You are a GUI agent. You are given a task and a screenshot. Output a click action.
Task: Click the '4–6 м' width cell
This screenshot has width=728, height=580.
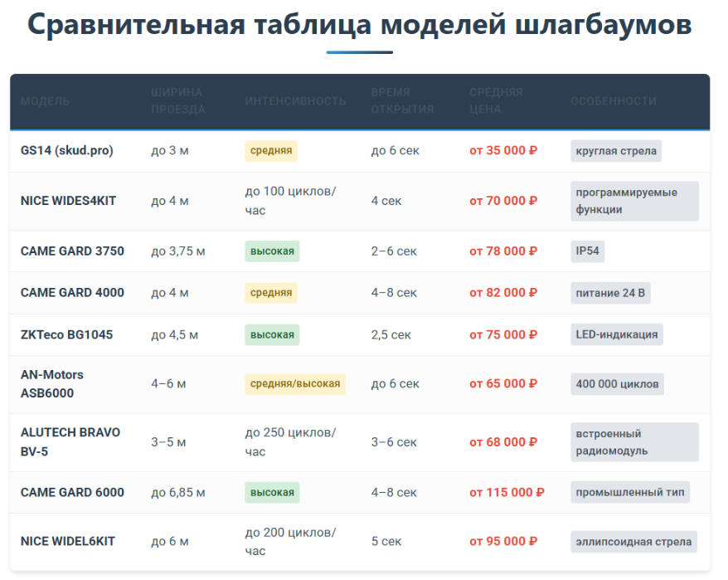[x=168, y=384]
